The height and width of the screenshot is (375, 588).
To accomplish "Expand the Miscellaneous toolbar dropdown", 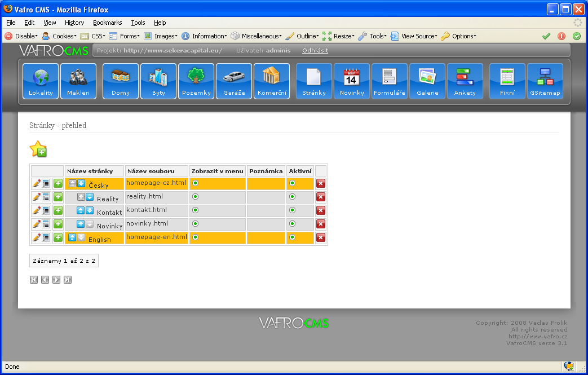I will (x=256, y=36).
